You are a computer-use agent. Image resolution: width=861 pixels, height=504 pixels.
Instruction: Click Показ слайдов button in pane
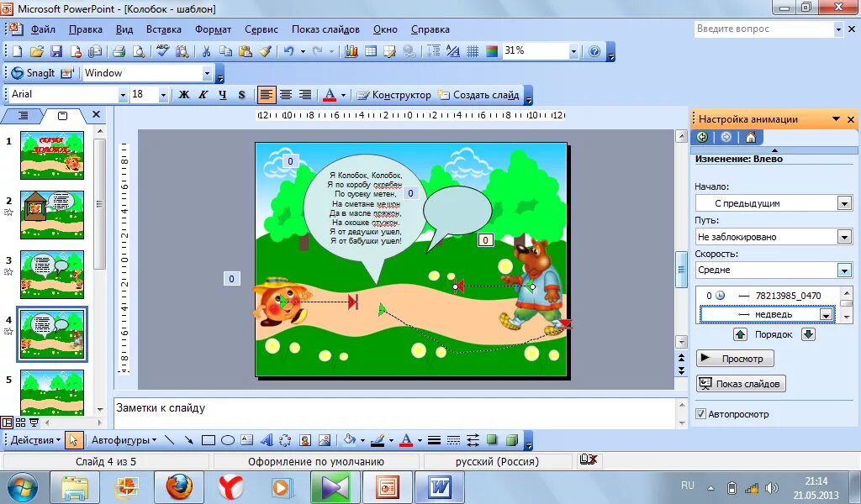click(742, 384)
